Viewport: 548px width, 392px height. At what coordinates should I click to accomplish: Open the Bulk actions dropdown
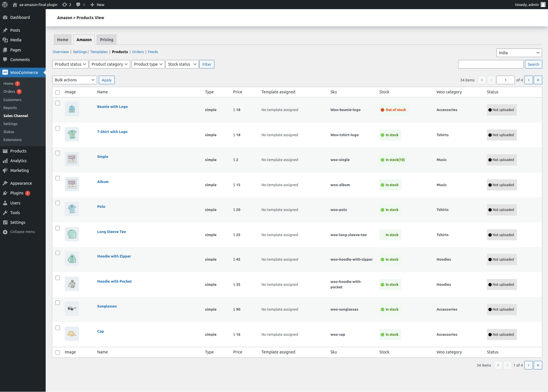coord(74,80)
